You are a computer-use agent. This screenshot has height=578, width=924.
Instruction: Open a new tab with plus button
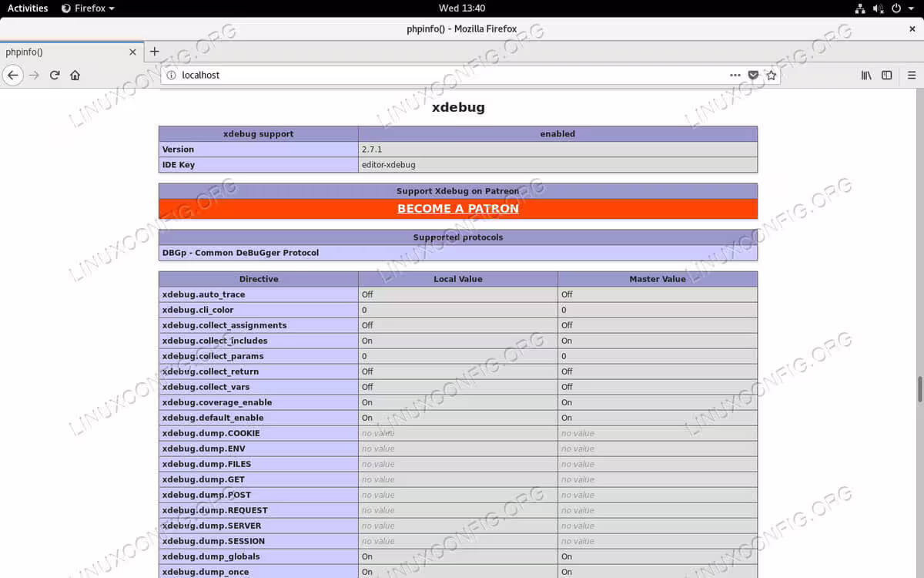pyautogui.click(x=154, y=52)
